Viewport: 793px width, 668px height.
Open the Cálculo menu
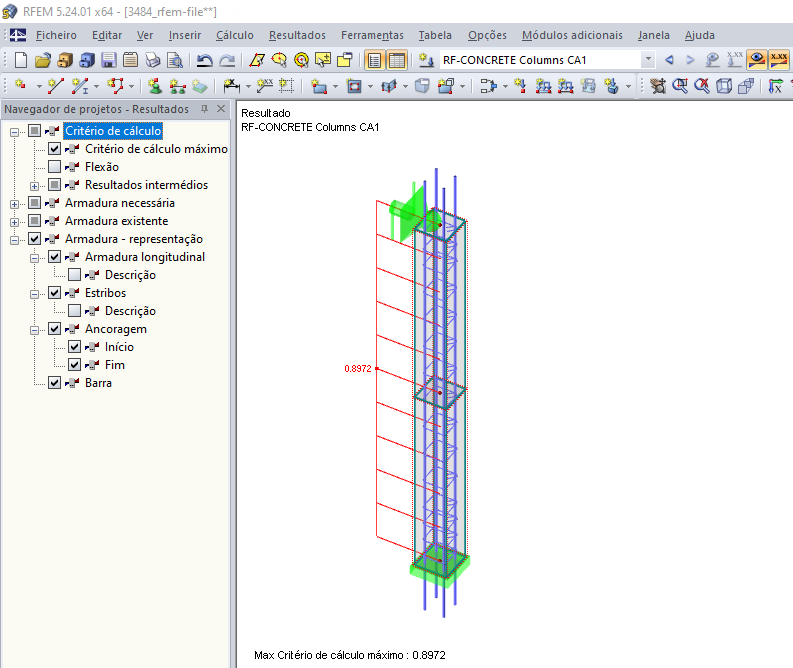coord(235,35)
